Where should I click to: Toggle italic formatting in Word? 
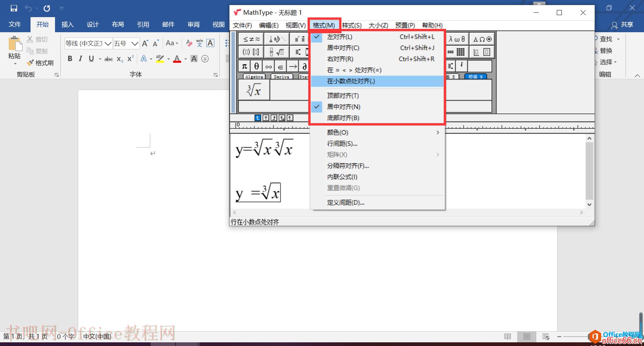80,59
